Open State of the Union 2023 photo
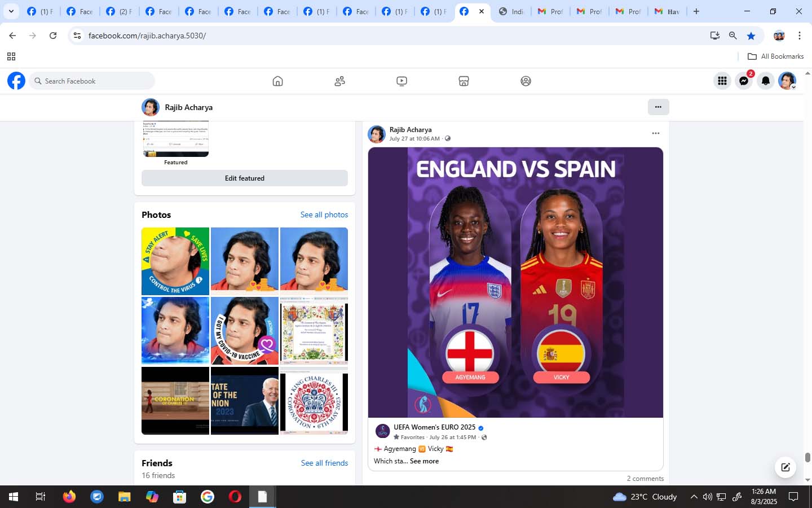Image resolution: width=812 pixels, height=508 pixels. [x=245, y=401]
